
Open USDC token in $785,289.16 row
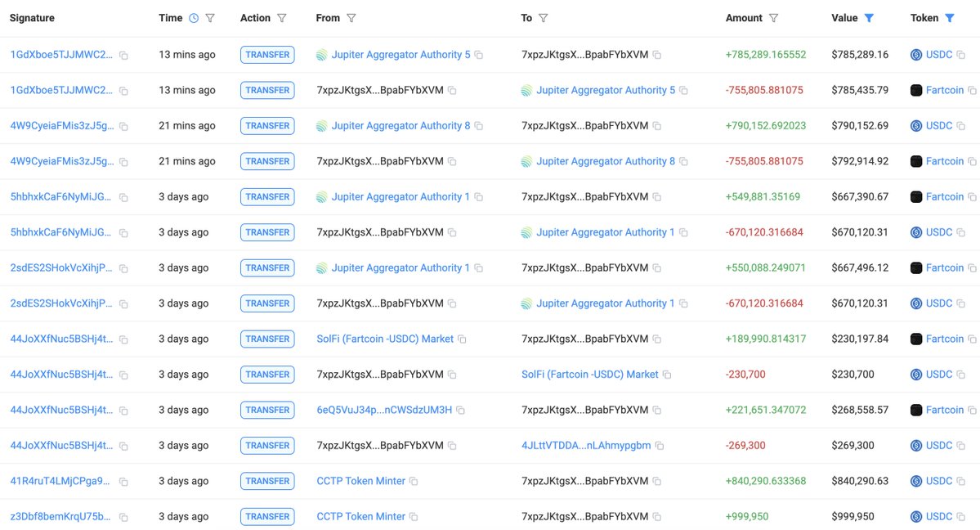pyautogui.click(x=939, y=55)
